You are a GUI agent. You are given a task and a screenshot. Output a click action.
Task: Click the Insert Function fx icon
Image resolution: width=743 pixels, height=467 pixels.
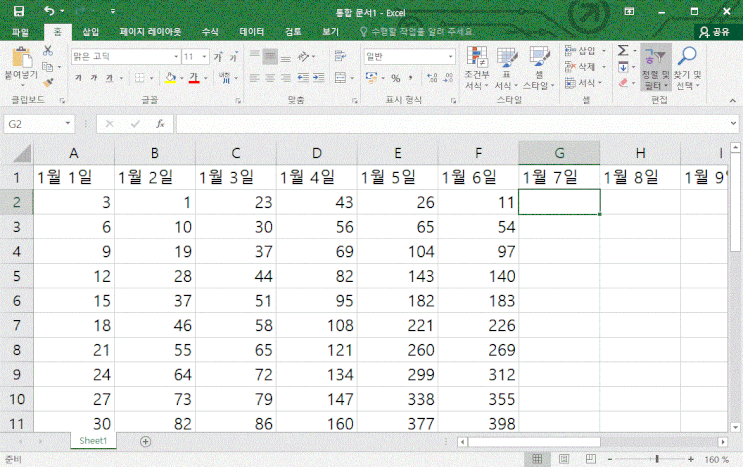click(160, 124)
